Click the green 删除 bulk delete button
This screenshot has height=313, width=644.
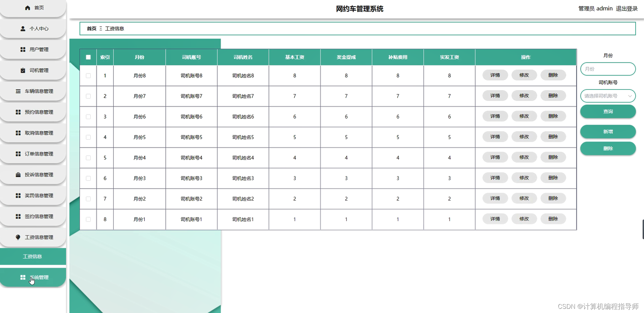[x=608, y=148]
